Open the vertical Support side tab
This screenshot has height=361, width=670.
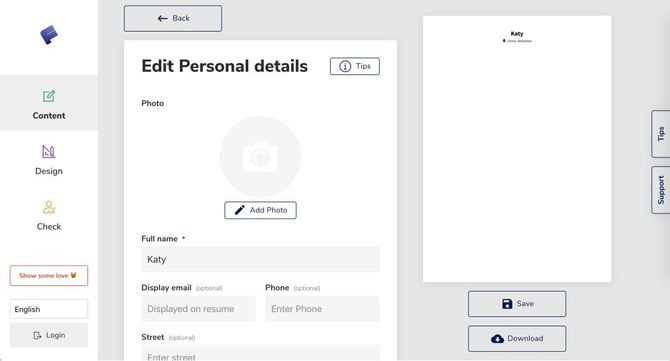[x=661, y=190]
